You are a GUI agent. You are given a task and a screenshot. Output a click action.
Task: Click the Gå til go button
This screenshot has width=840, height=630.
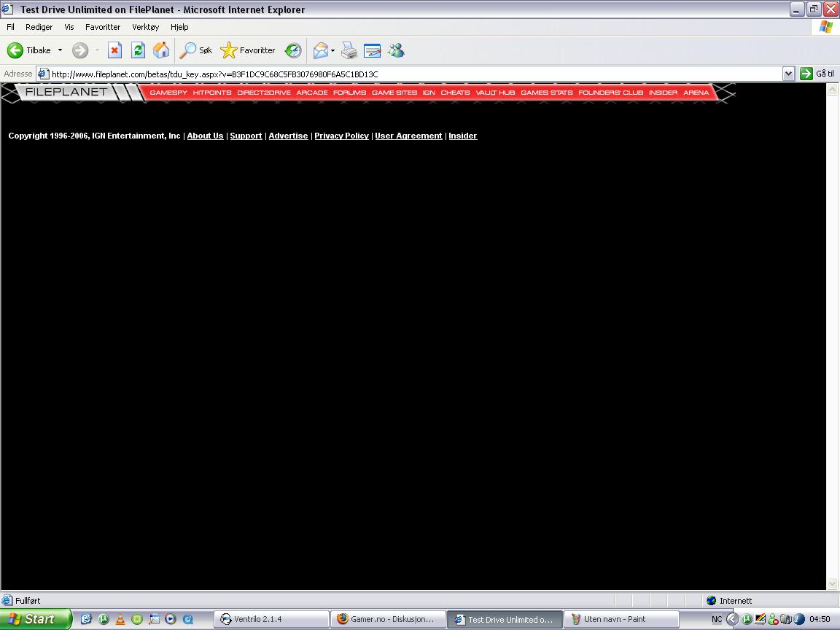817,74
